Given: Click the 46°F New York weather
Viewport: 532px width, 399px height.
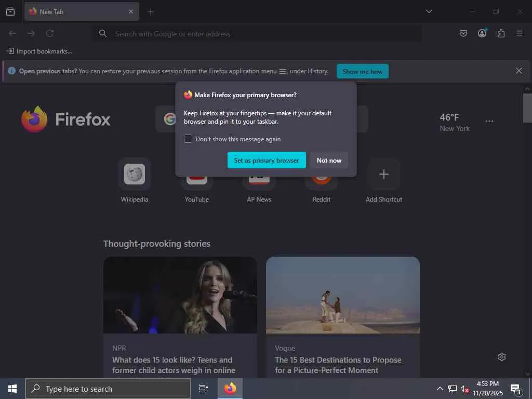Looking at the screenshot, I should pos(455,123).
